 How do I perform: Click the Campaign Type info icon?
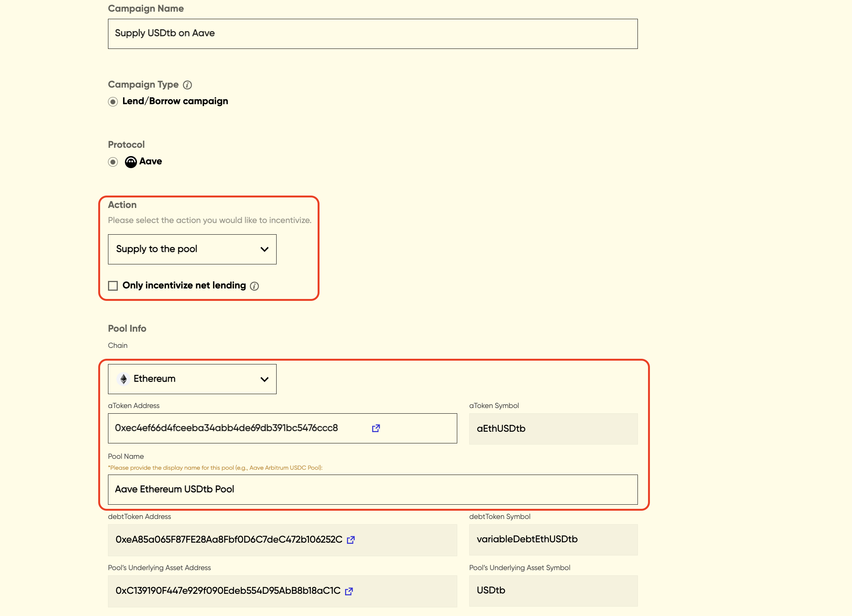(187, 85)
